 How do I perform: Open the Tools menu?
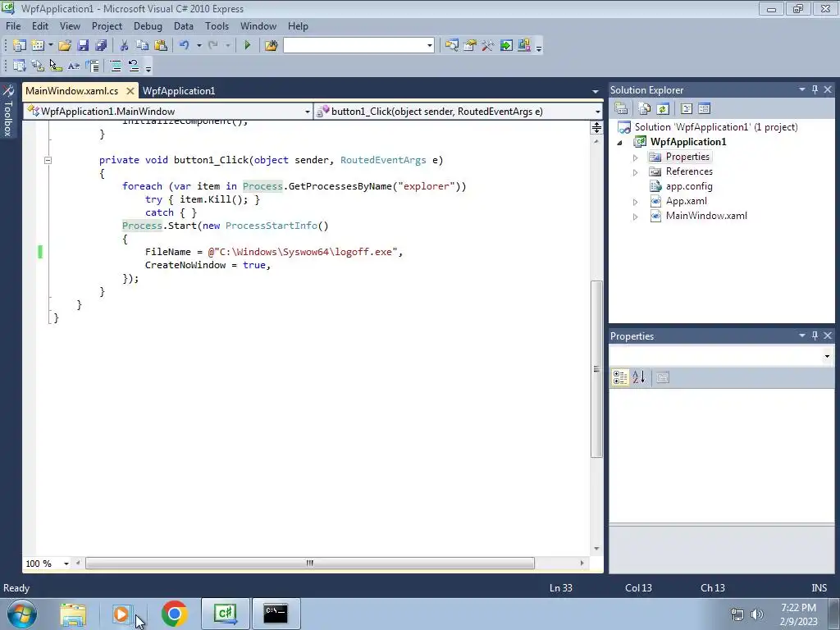pyautogui.click(x=217, y=26)
